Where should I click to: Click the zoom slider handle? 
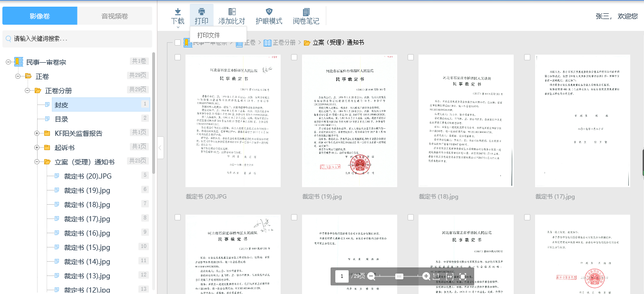click(400, 276)
